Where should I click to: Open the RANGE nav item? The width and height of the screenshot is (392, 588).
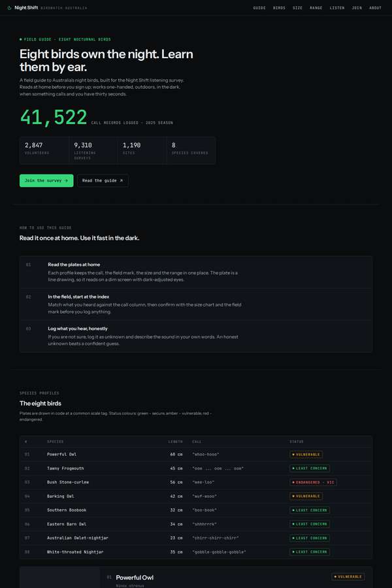click(316, 8)
